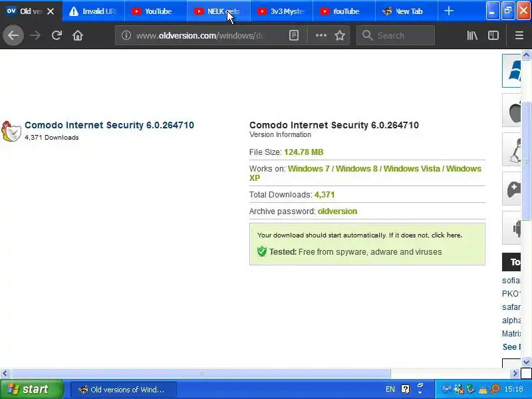
Task: Open the Matrix user link
Action: (511, 334)
